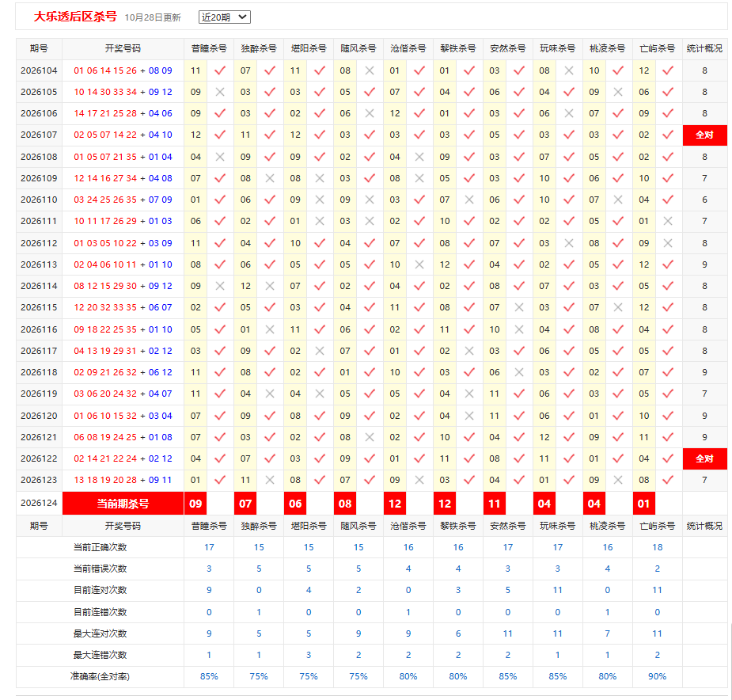The height and width of the screenshot is (700, 732).
Task: Click the check mark for 安然杀号 in row 2026122
Action: click(x=518, y=458)
